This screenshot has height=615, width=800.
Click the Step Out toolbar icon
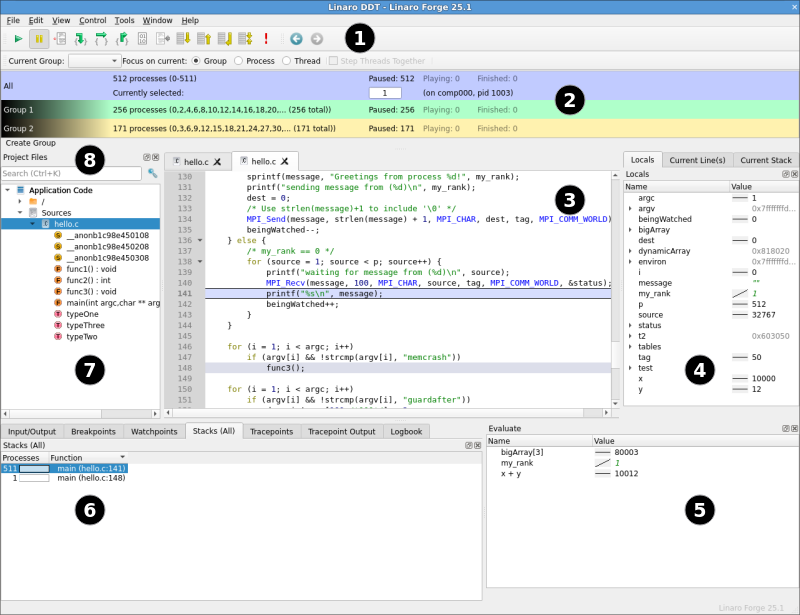(122, 39)
